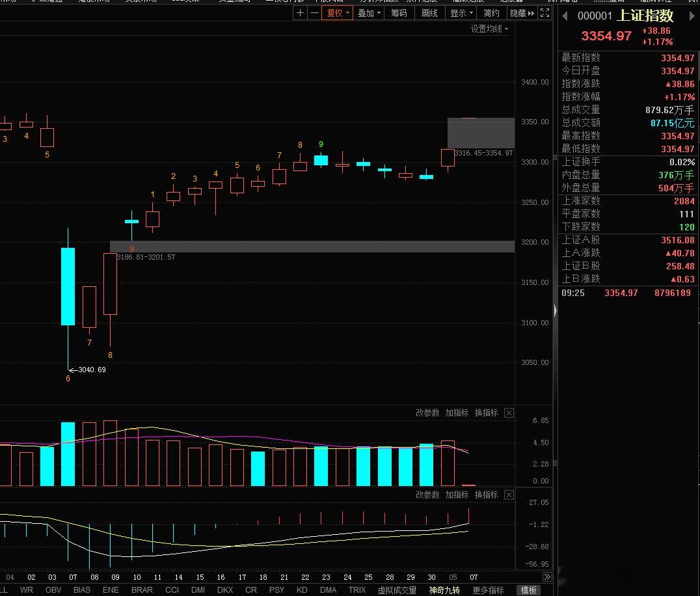Image resolution: width=700 pixels, height=596 pixels.
Task: Select the CR indicator tab
Action: 251,589
